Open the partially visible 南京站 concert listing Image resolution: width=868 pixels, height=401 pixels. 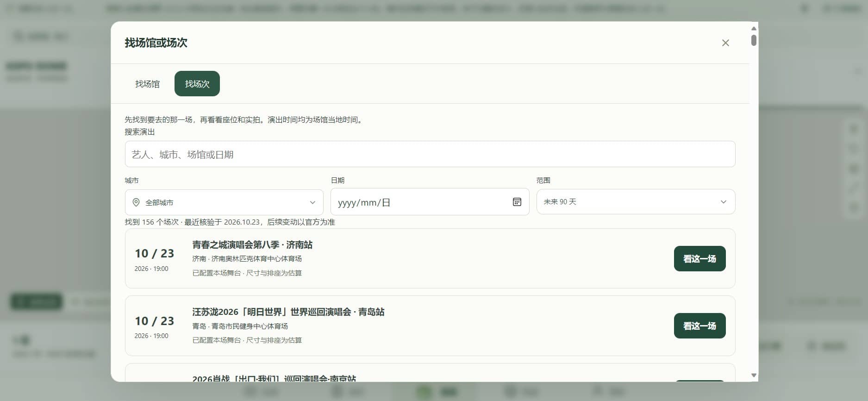430,373
